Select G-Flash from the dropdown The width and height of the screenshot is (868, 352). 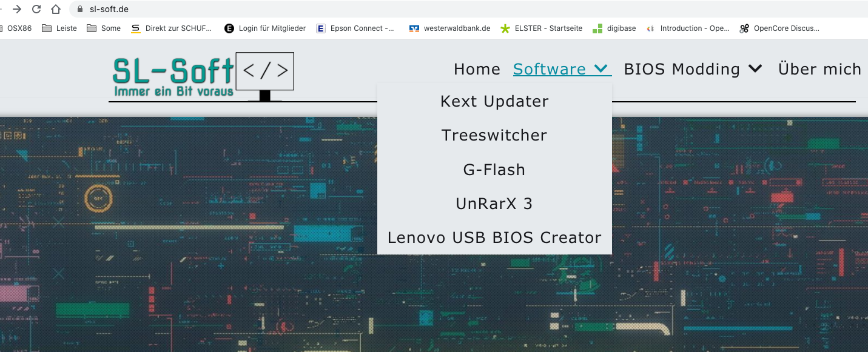pos(494,170)
